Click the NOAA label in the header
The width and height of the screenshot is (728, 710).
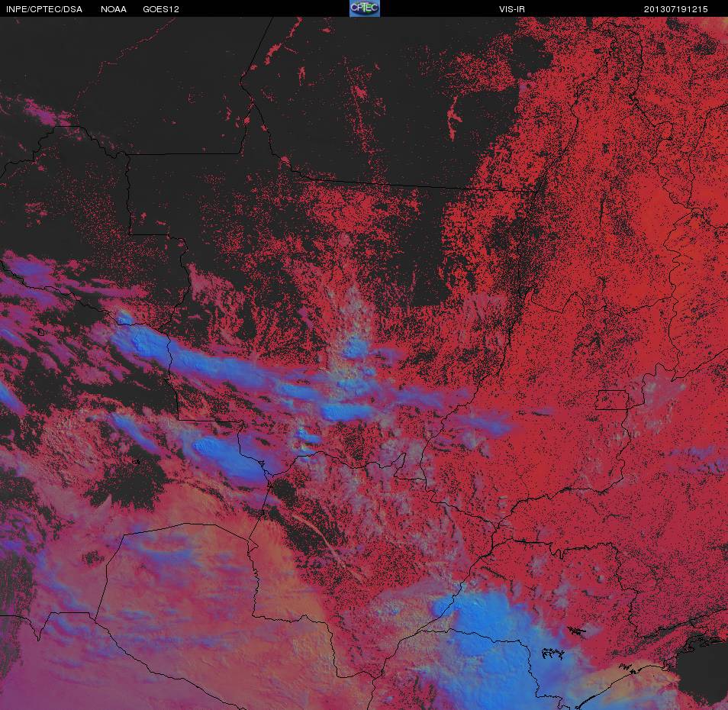point(113,9)
